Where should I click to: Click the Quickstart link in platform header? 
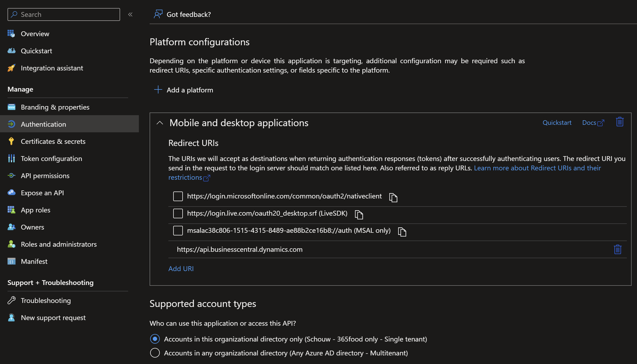tap(557, 123)
